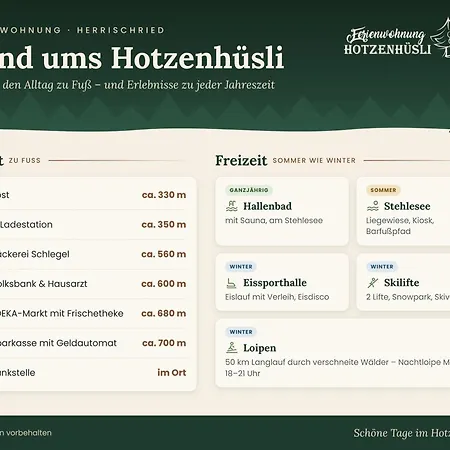The height and width of the screenshot is (450, 450).
Task: Click the '50 km Langlauf' Loipen description
Action: pos(337,368)
